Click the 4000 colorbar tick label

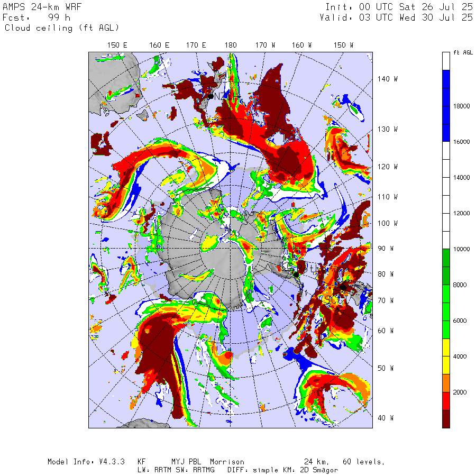460,356
